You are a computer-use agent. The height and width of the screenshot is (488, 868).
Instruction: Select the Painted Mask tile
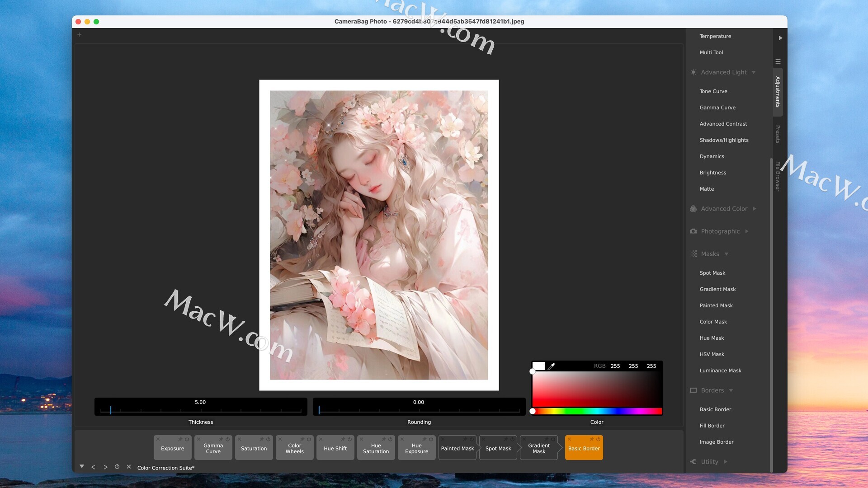tap(457, 449)
